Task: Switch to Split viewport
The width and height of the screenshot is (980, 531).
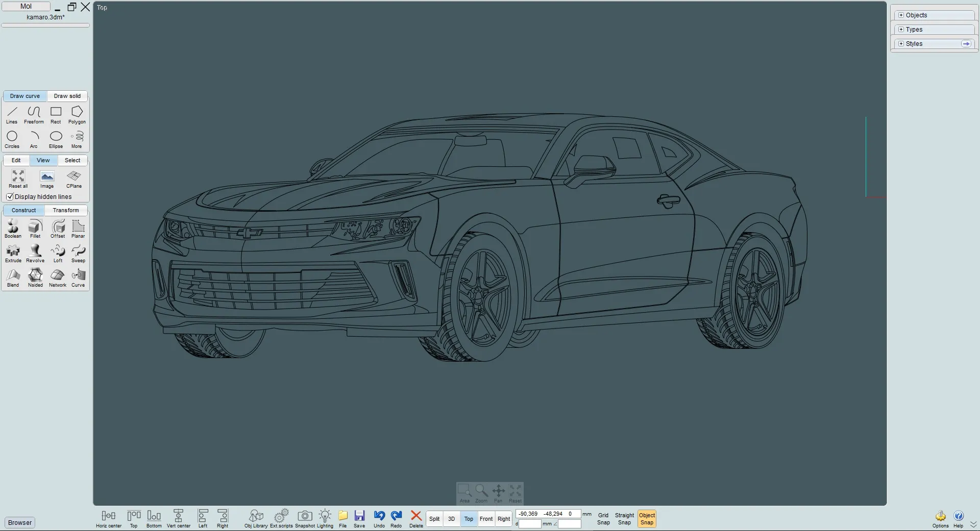Action: (434, 519)
